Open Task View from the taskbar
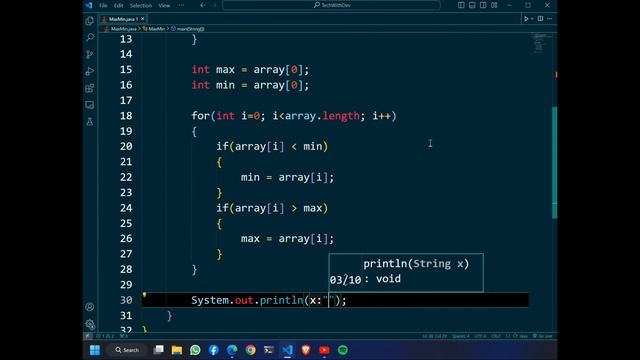The height and width of the screenshot is (360, 640). [x=158, y=350]
